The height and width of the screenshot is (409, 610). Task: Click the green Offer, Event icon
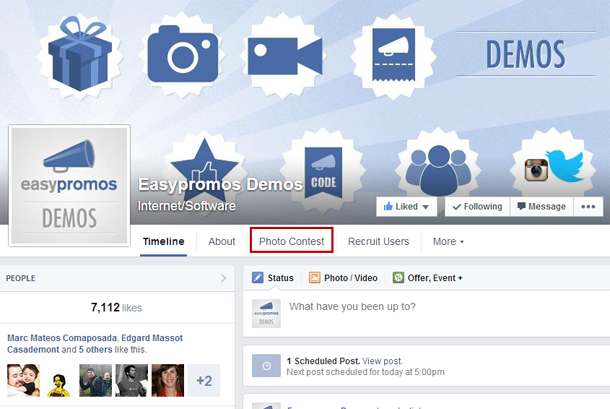tap(398, 277)
